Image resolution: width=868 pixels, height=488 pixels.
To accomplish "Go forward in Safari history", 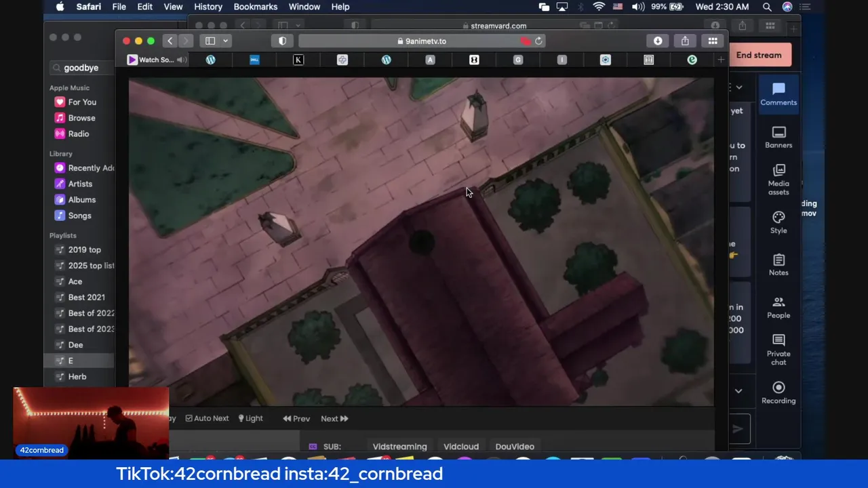I will click(x=185, y=41).
